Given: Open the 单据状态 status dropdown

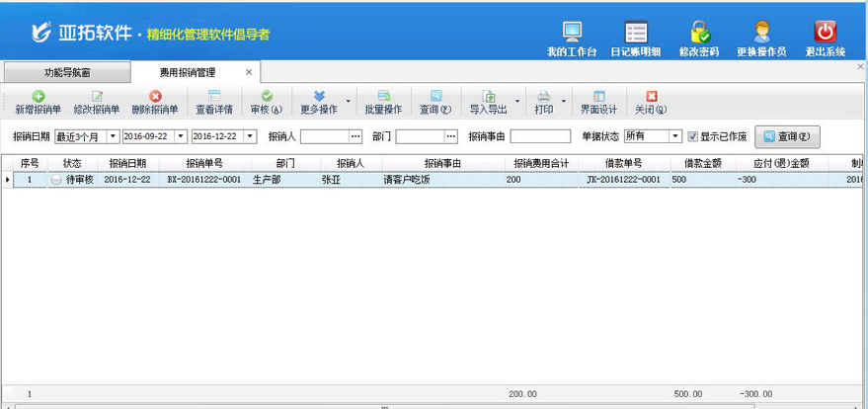Looking at the screenshot, I should (675, 136).
